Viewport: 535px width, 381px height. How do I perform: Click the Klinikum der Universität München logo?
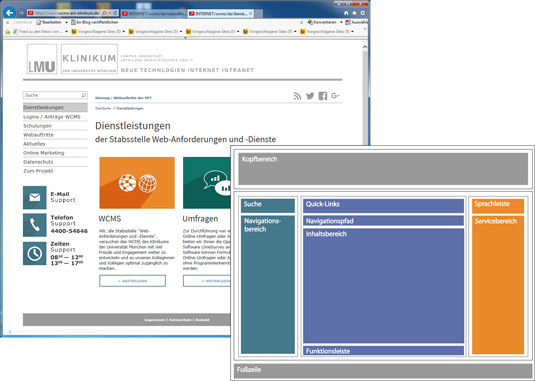(x=89, y=59)
